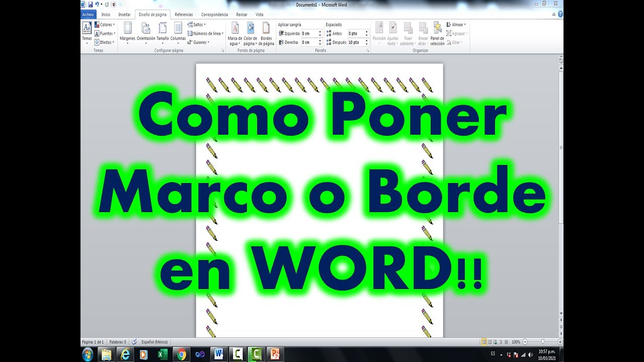Screen dimensions: 644x362
Task: Open PowerPoint from the taskbar
Action: point(275,354)
